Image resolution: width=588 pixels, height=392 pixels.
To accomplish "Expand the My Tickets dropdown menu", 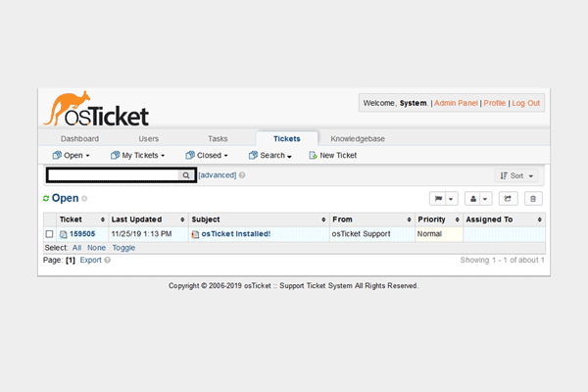I will point(137,155).
